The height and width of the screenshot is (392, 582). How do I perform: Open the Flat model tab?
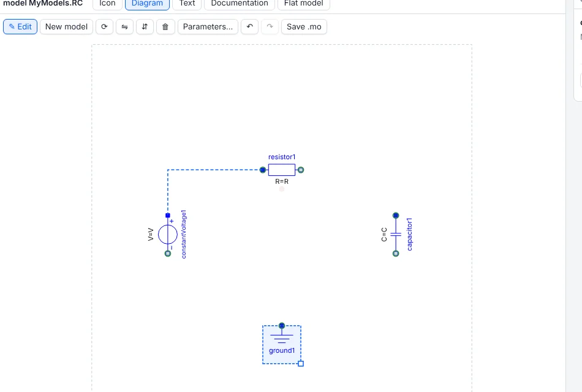pos(304,3)
